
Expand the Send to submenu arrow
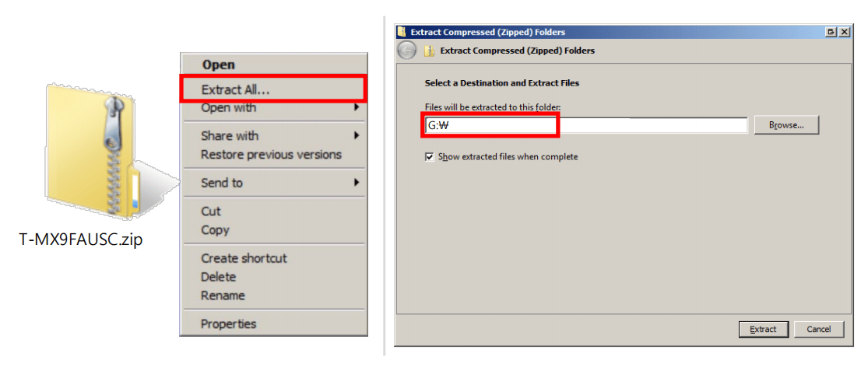click(x=357, y=183)
